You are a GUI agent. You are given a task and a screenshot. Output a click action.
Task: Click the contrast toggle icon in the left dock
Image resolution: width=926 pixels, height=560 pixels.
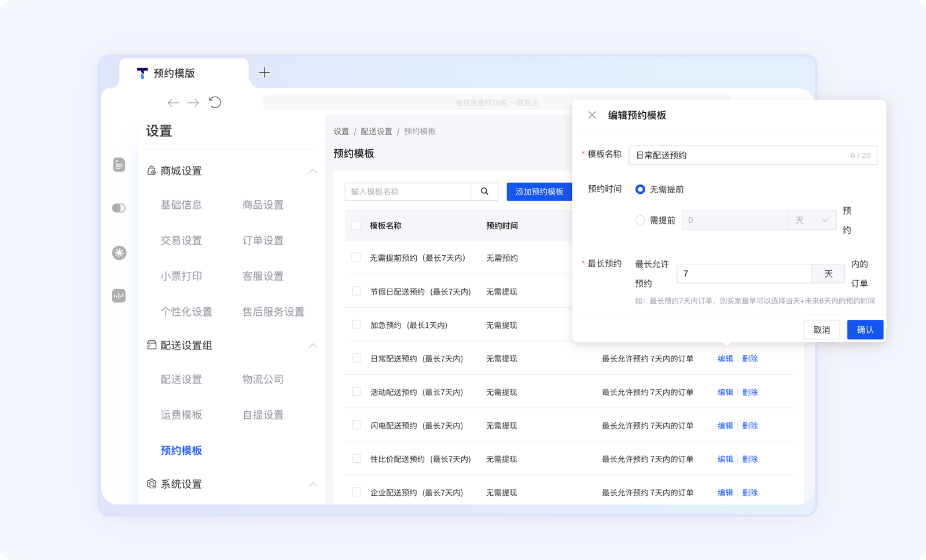point(119,208)
